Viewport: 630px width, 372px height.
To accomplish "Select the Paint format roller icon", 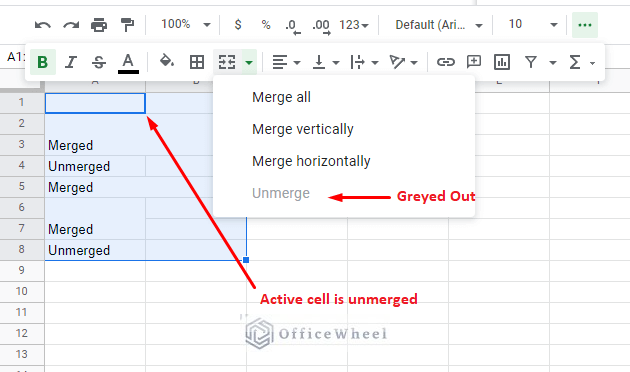I will click(127, 25).
